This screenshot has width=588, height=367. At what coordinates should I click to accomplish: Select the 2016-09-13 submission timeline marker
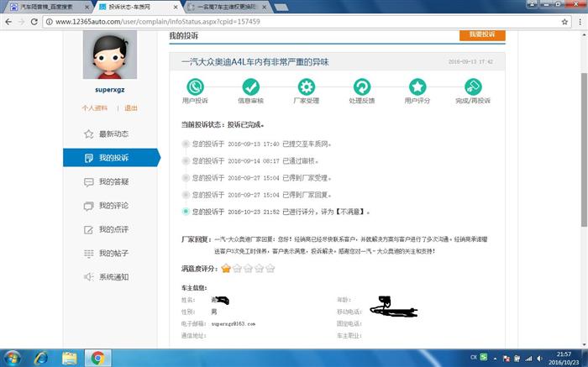click(x=186, y=144)
